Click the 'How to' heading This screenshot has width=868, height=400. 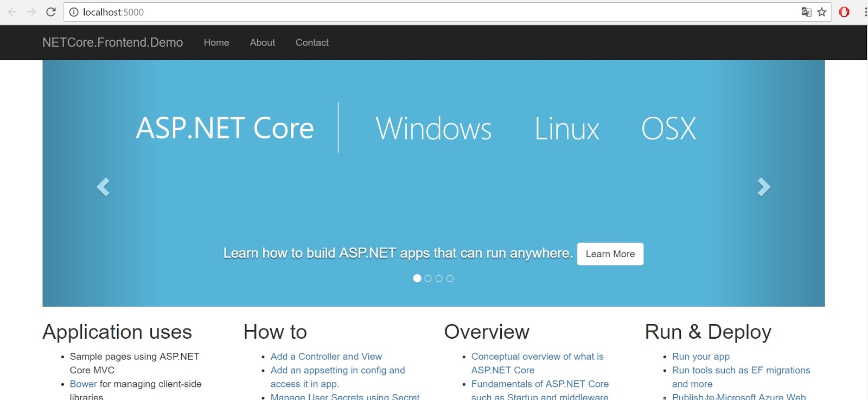275,332
